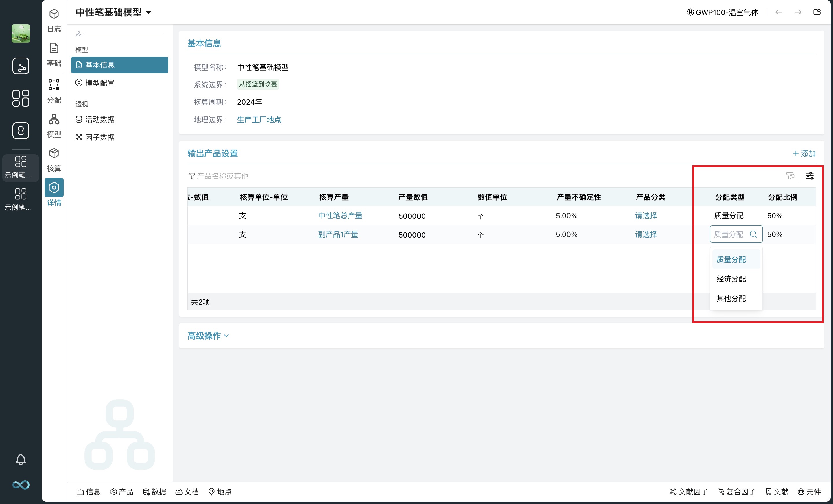
Task: Click the 产品名称或其他 filter field
Action: [x=222, y=176]
